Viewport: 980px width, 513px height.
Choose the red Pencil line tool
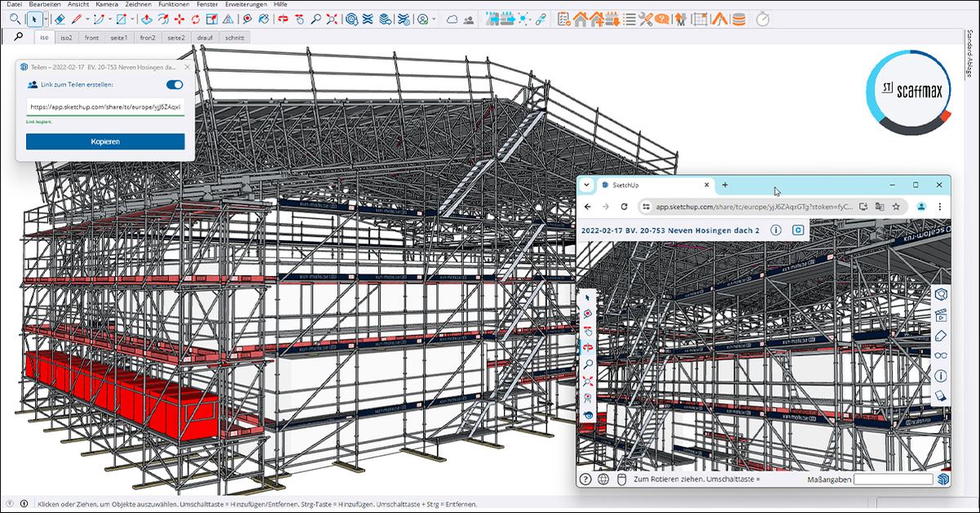(x=76, y=19)
